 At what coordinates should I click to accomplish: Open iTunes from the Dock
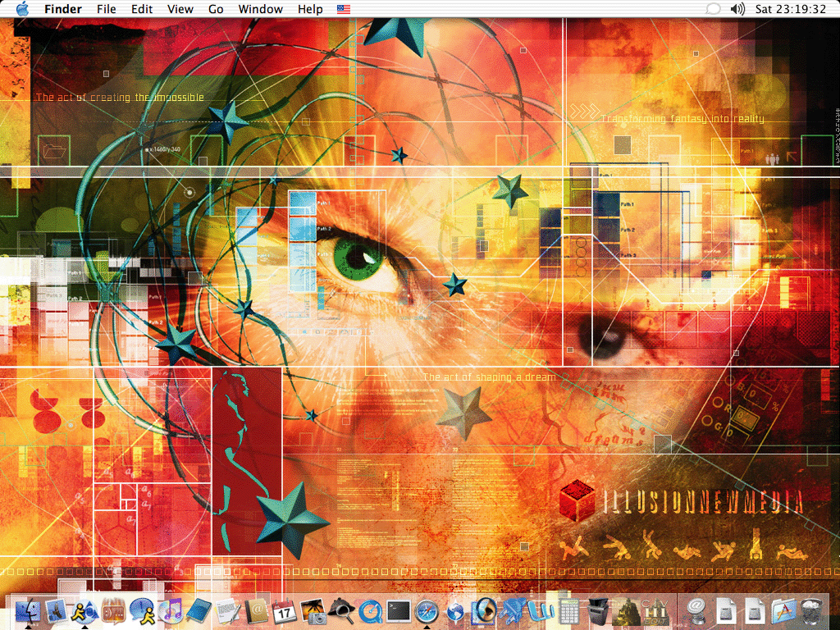tap(171, 611)
